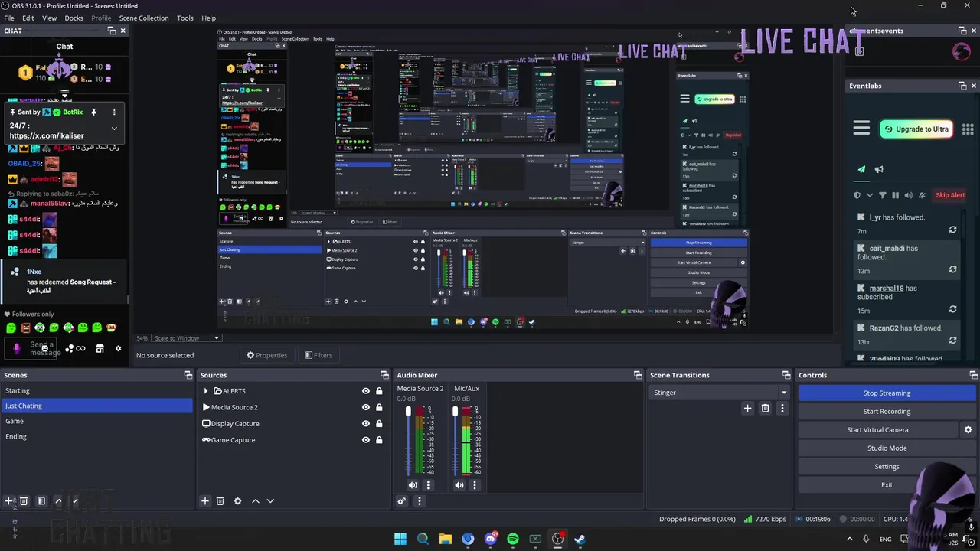
Task: Open transition properties three-dot menu
Action: (x=782, y=409)
